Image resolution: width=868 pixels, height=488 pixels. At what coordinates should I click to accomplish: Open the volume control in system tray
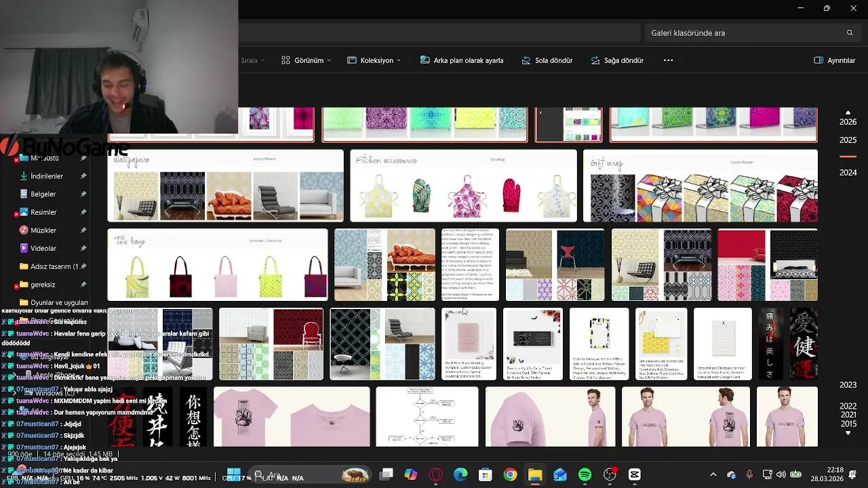pos(781,474)
